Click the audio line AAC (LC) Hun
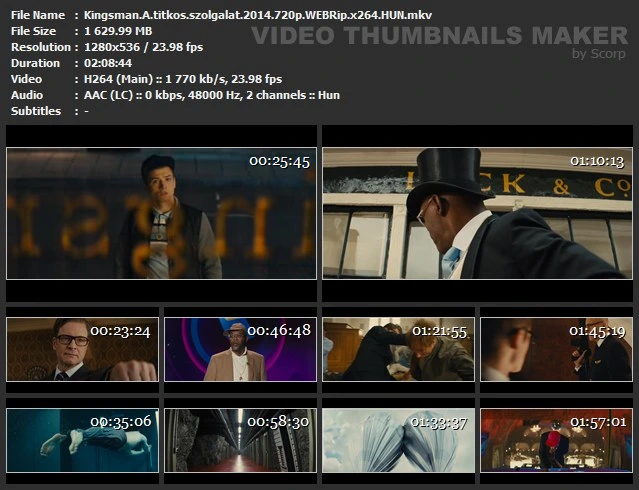Screen dimensions: 639x490 (x=212, y=95)
